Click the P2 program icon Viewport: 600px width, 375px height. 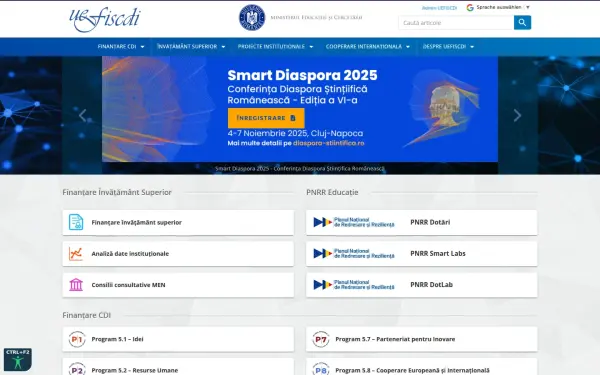(x=77, y=369)
